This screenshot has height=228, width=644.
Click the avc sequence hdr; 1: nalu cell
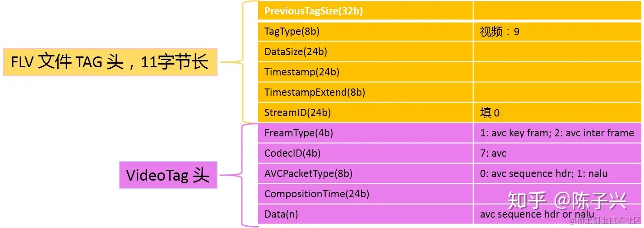pyautogui.click(x=557, y=174)
